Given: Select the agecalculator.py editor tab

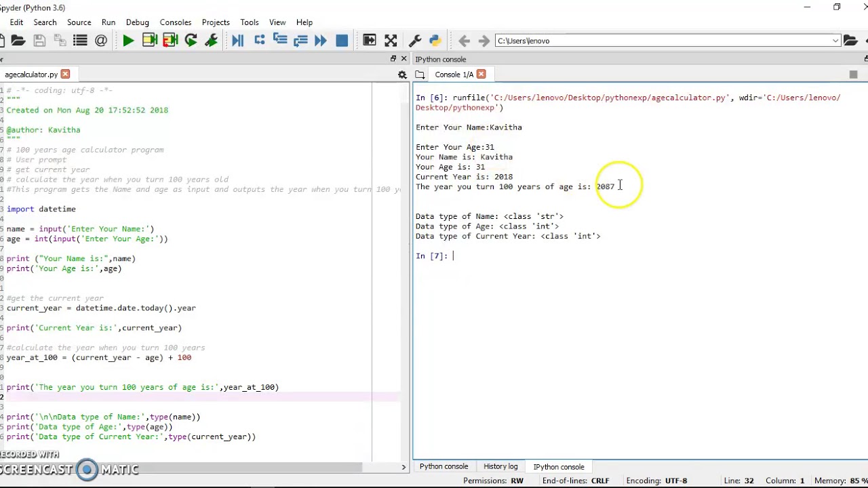Looking at the screenshot, I should click(x=31, y=75).
